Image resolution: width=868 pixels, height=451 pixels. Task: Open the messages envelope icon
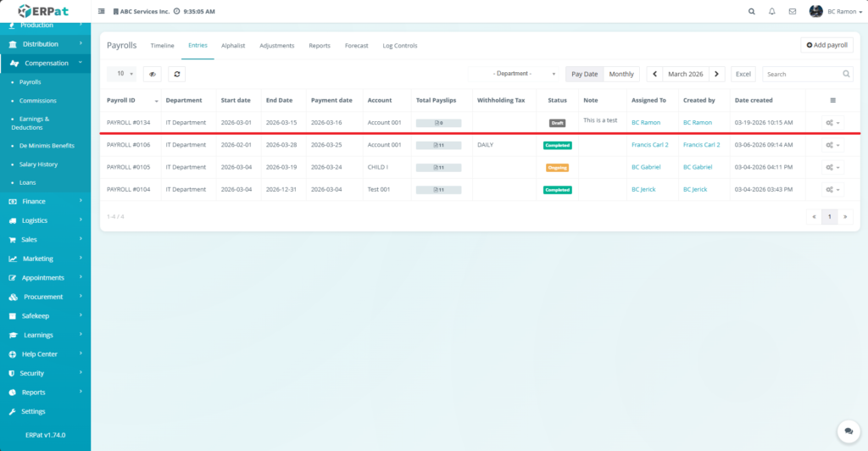[x=793, y=12]
